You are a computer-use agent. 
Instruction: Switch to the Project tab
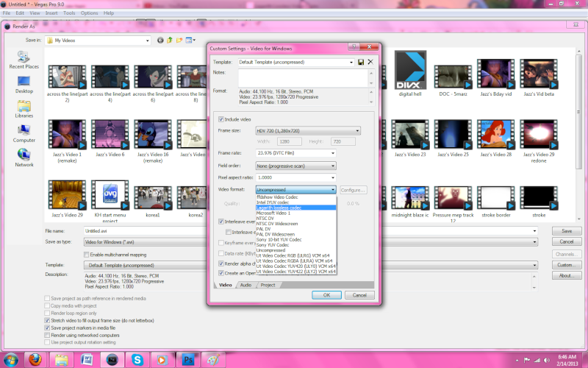[268, 285]
